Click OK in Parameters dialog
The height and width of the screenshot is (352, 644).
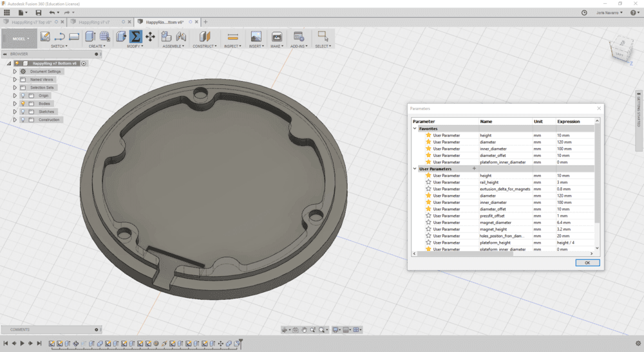point(587,263)
